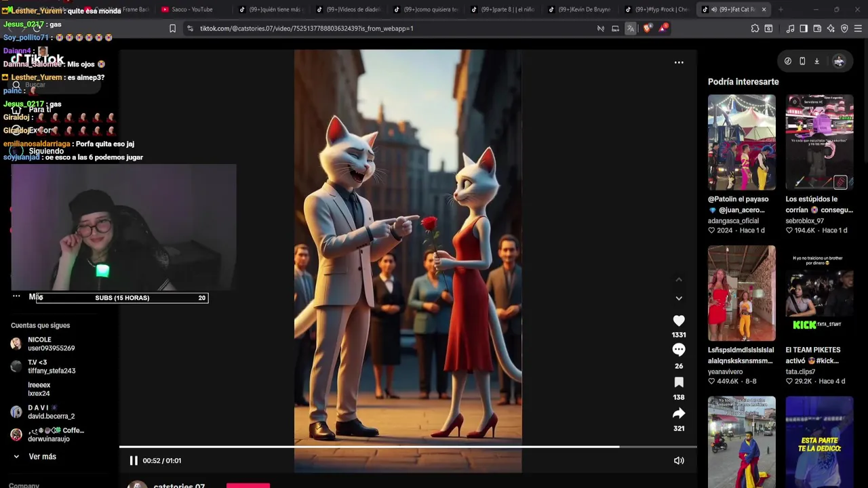Viewport: 868px width, 488px height.
Task: View site information icon beside URL
Action: pyautogui.click(x=190, y=28)
